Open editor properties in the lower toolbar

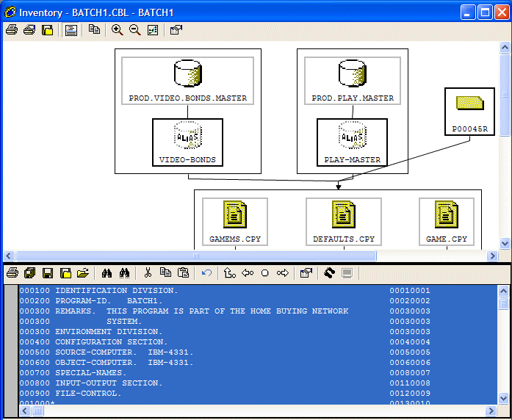click(x=306, y=272)
